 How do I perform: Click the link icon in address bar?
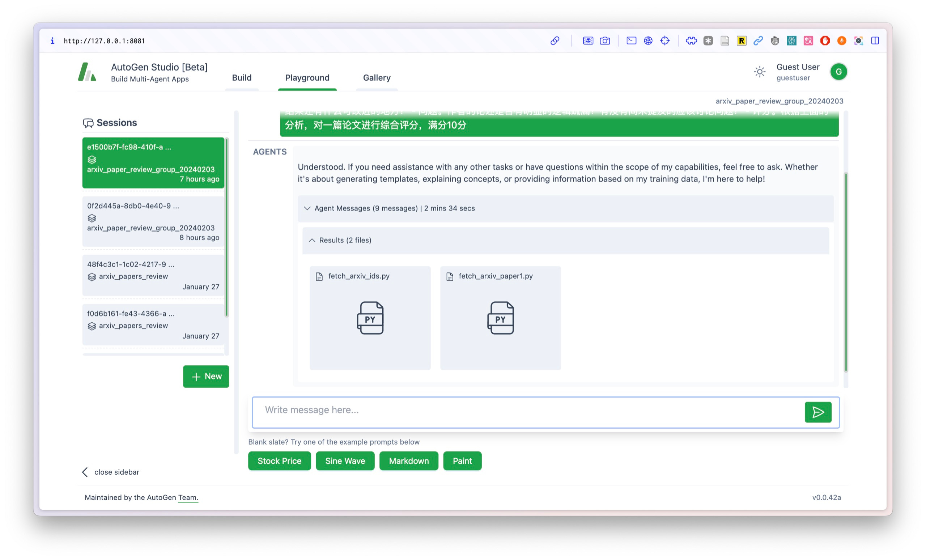[x=555, y=41]
